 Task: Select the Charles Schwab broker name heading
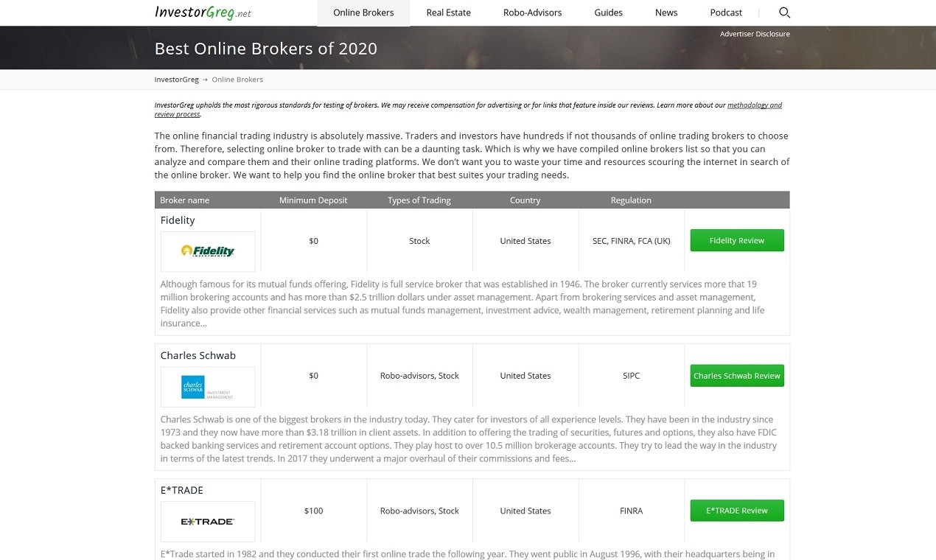click(x=198, y=355)
